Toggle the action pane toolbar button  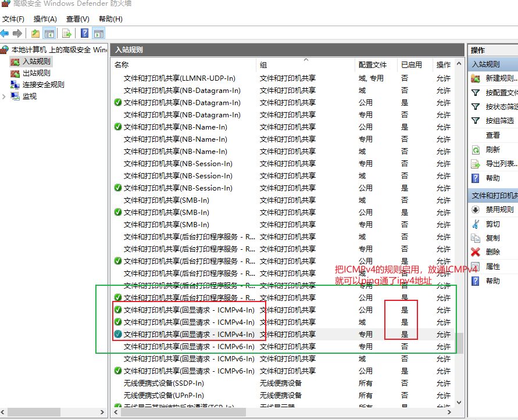98,34
